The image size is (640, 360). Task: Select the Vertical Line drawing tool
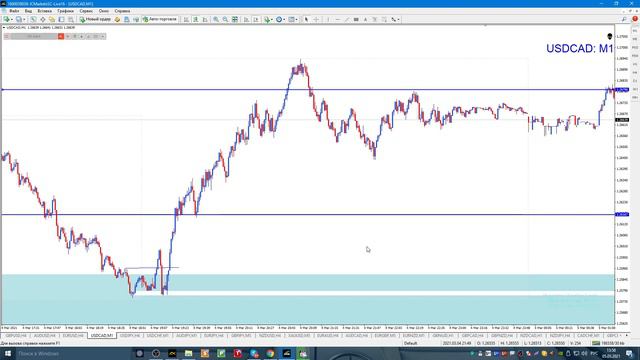coord(328,19)
